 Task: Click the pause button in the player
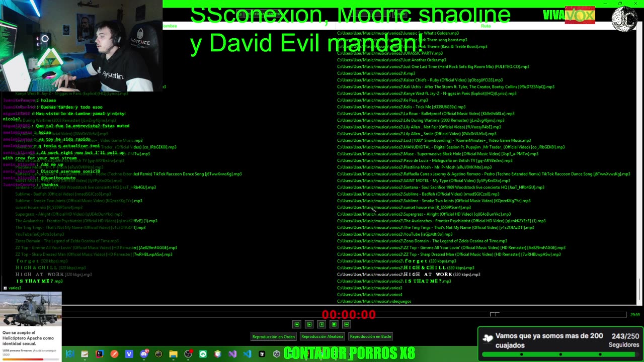[x=321, y=324]
